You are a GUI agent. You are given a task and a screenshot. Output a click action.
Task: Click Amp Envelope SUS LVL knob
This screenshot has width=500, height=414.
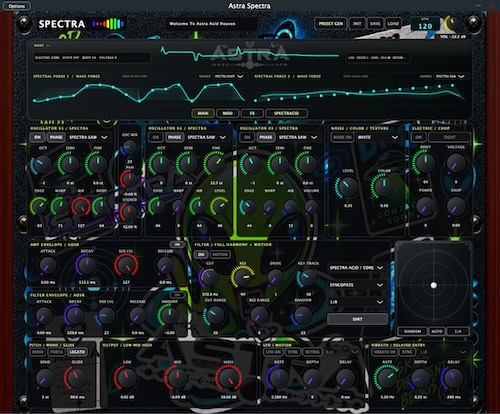tap(126, 266)
